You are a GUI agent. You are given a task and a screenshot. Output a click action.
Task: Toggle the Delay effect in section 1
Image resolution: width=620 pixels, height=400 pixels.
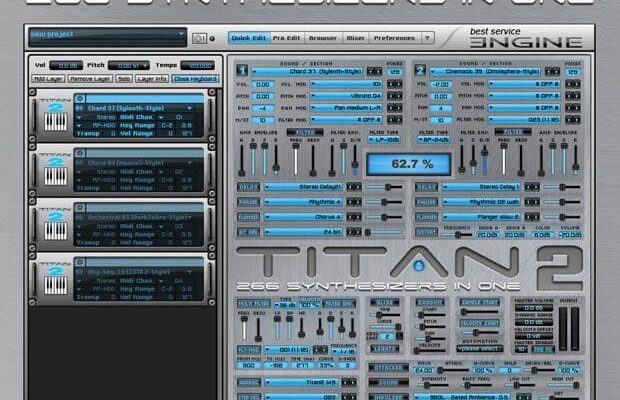(x=249, y=187)
